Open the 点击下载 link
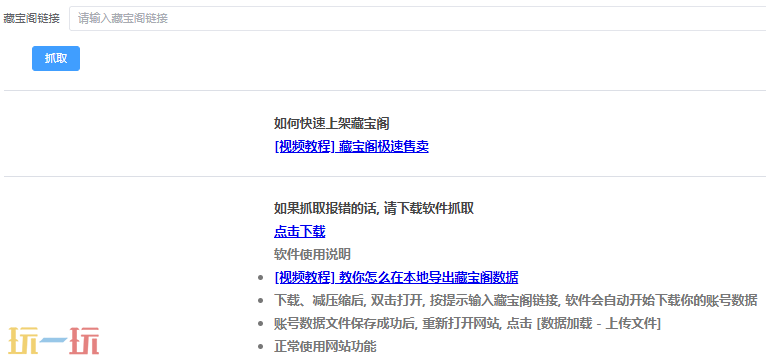 tap(299, 232)
